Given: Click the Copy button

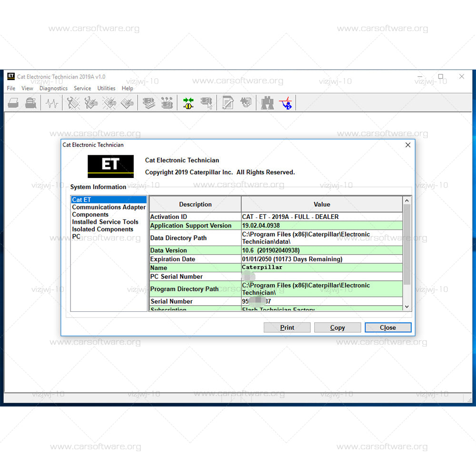Looking at the screenshot, I should [337, 327].
